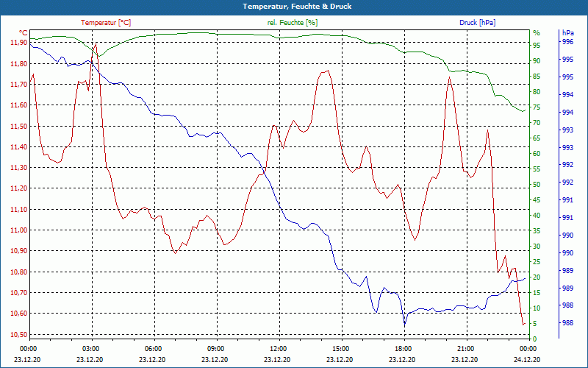Click the 11,60 temperature axis value
The width and height of the screenshot is (588, 368).
[19, 105]
